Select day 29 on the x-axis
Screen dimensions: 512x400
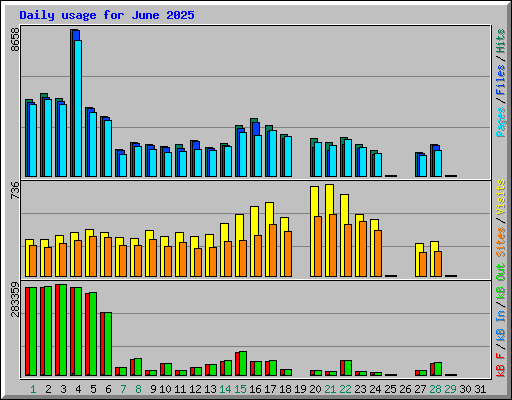[x=450, y=389]
